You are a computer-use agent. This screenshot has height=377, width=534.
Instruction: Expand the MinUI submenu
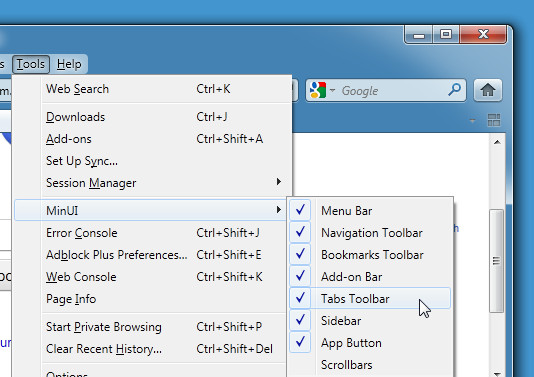[x=150, y=210]
